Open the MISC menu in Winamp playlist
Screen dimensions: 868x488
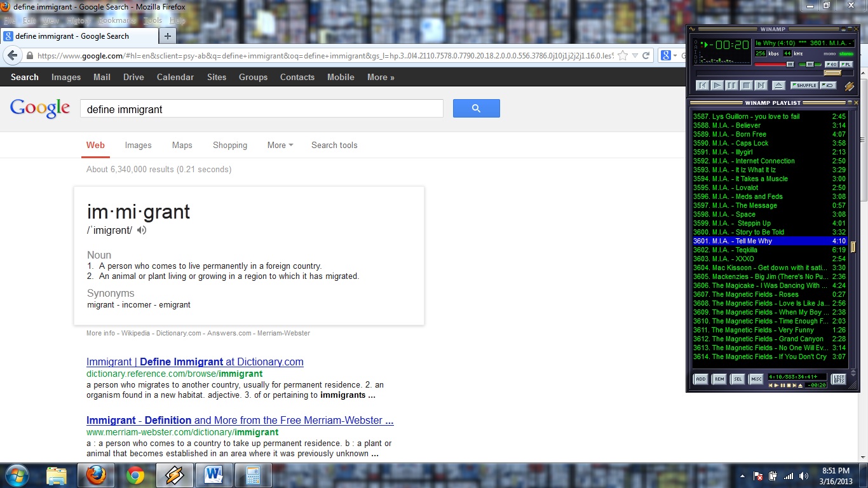[x=756, y=379]
